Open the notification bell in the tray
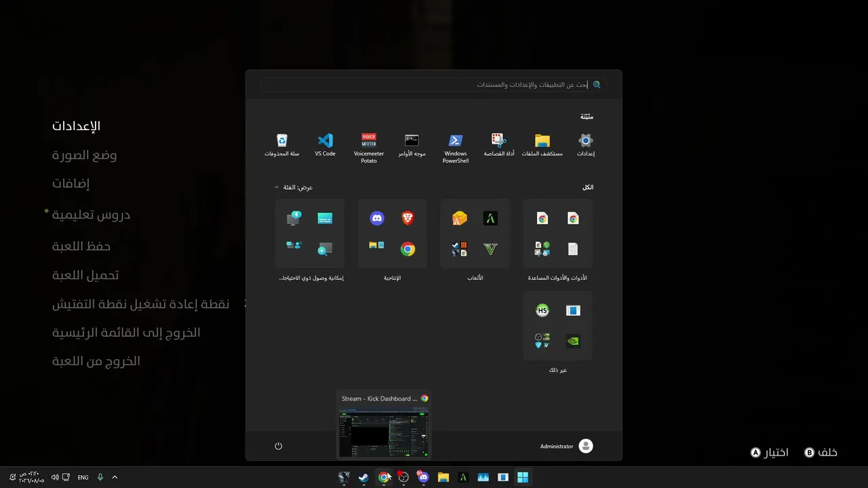The image size is (868, 488). pyautogui.click(x=12, y=477)
